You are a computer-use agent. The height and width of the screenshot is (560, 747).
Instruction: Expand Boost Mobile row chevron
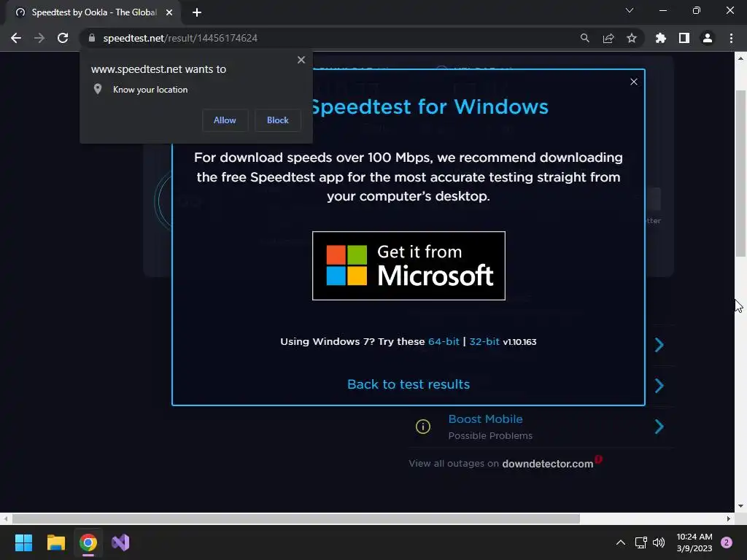tap(659, 427)
